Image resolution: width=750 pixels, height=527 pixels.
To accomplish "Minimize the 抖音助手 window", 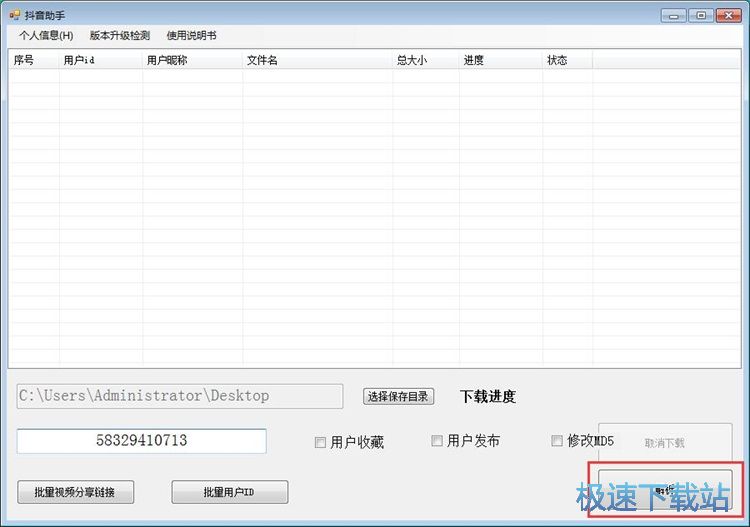I will [674, 16].
